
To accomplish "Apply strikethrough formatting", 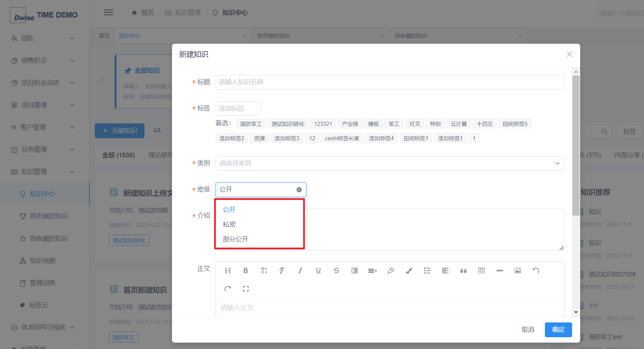I will (x=336, y=271).
